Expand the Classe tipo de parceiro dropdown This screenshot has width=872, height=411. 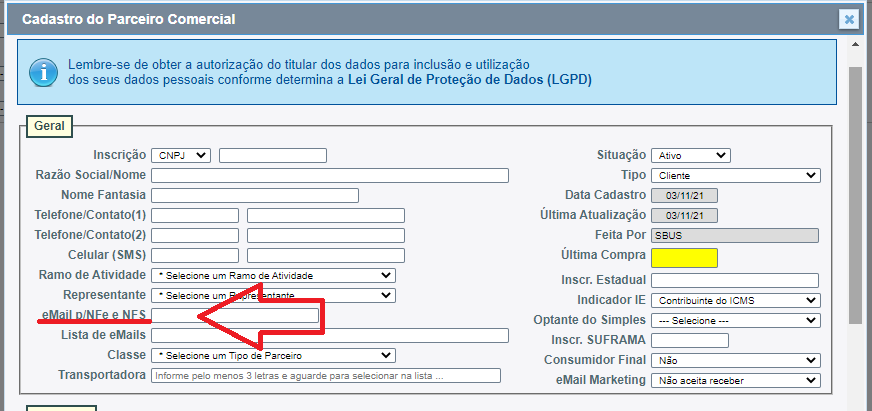[273, 355]
